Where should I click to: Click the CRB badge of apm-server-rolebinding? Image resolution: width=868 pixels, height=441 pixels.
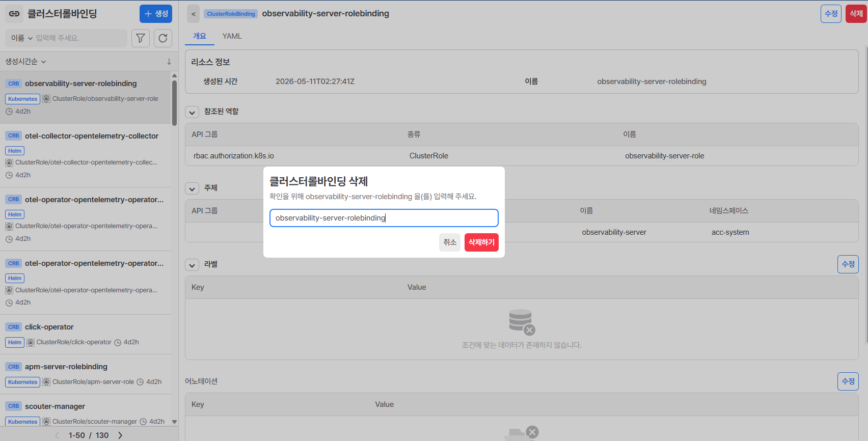(x=13, y=367)
